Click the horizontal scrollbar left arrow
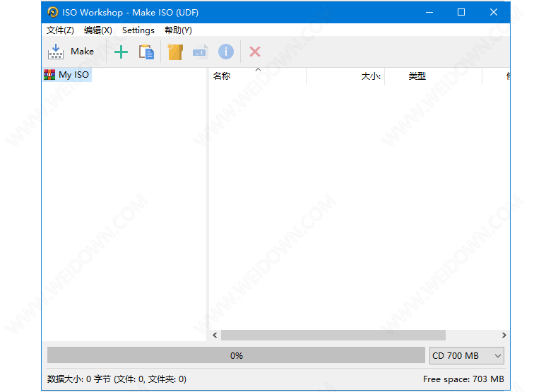558x392 pixels. 215,335
